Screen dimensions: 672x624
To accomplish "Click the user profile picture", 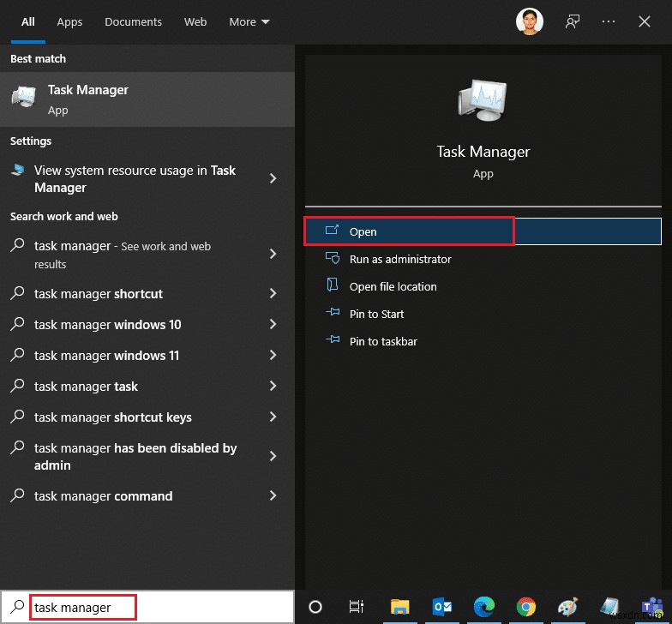I will pos(530,21).
